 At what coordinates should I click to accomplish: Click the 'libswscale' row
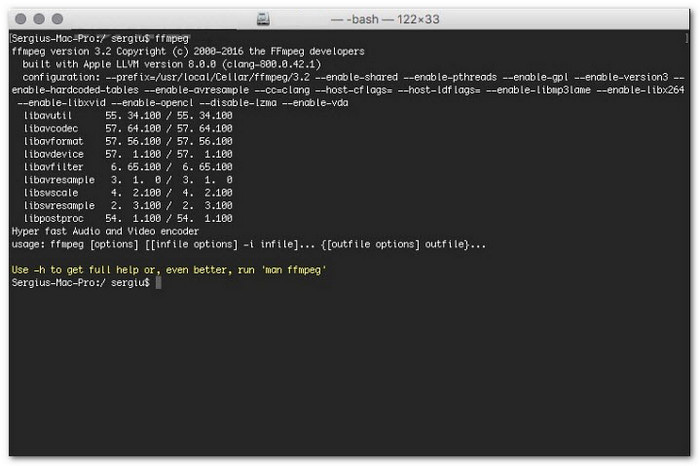click(128, 193)
